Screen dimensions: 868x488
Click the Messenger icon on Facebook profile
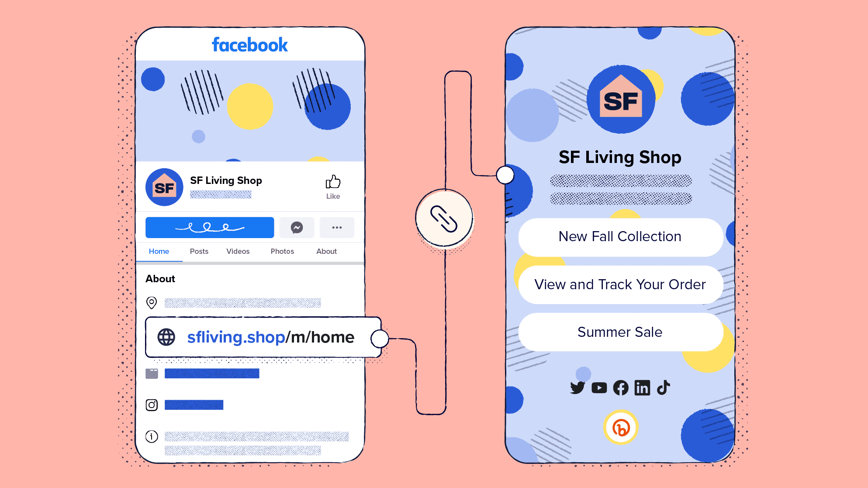tap(297, 226)
